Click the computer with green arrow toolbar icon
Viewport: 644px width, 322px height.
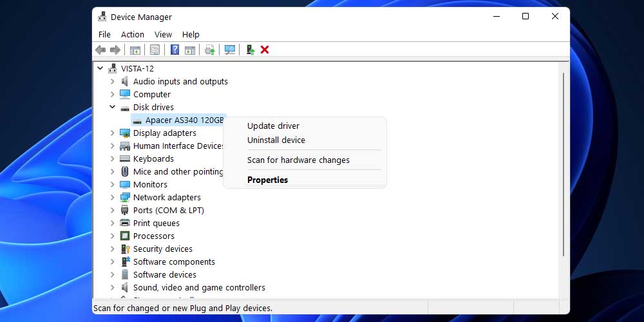tap(250, 50)
